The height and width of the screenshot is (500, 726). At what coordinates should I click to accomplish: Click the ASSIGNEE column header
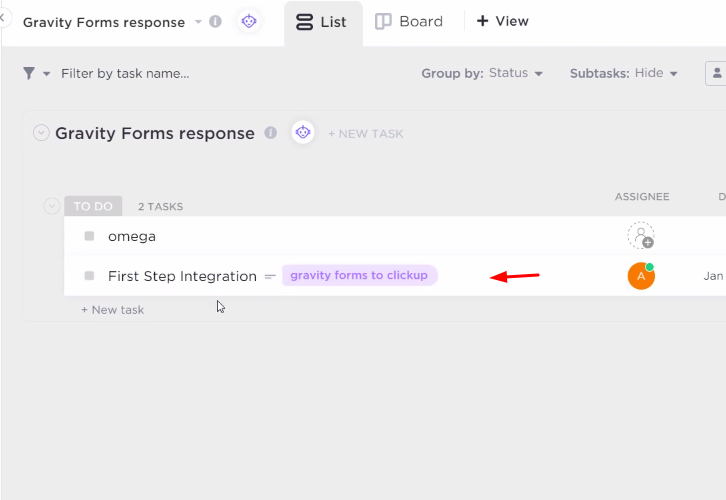tap(642, 197)
